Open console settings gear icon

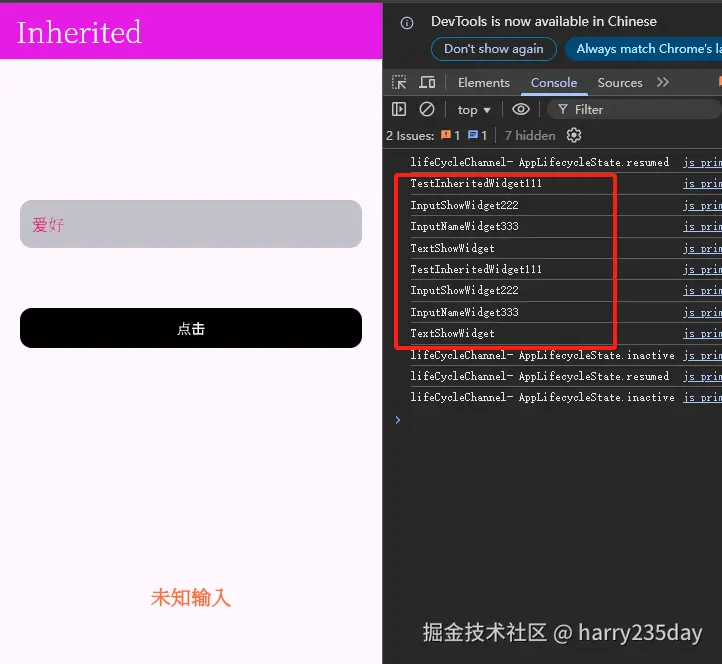574,135
